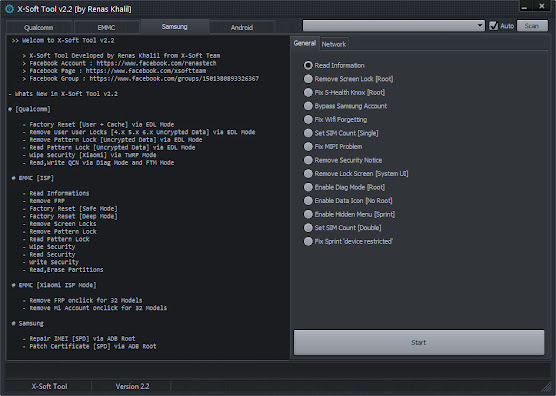Click 'Version 2.2' status bar label
556x396 pixels.
point(132,386)
